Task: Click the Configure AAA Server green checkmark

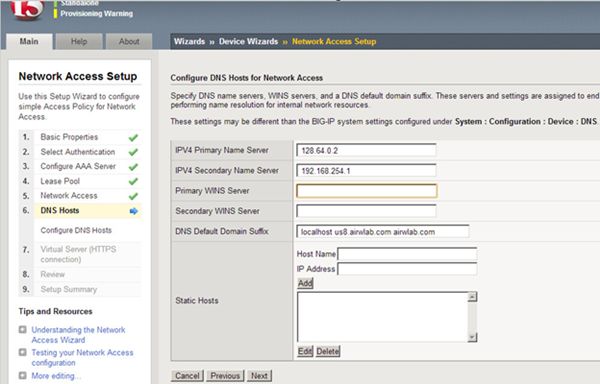Action: click(133, 167)
